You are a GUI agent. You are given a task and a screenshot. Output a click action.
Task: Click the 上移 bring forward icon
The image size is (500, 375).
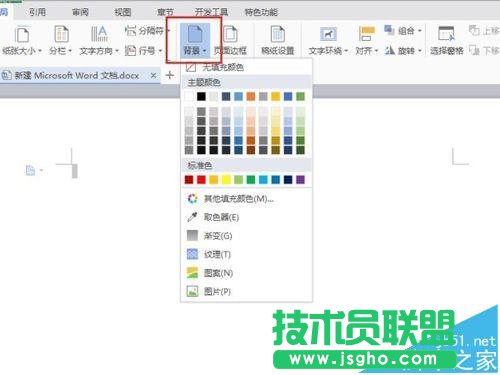point(474,30)
